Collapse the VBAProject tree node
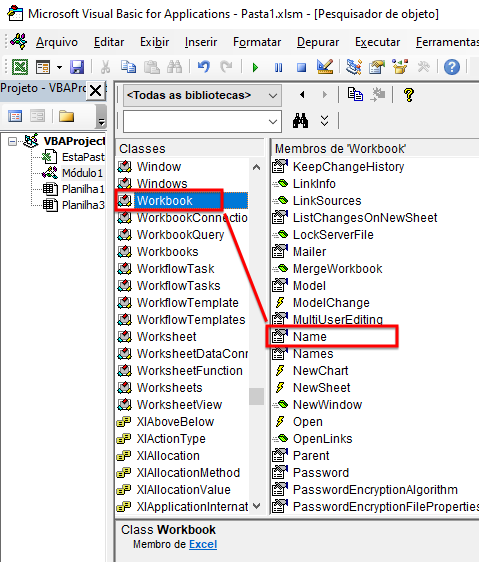The height and width of the screenshot is (562, 479). 13,141
